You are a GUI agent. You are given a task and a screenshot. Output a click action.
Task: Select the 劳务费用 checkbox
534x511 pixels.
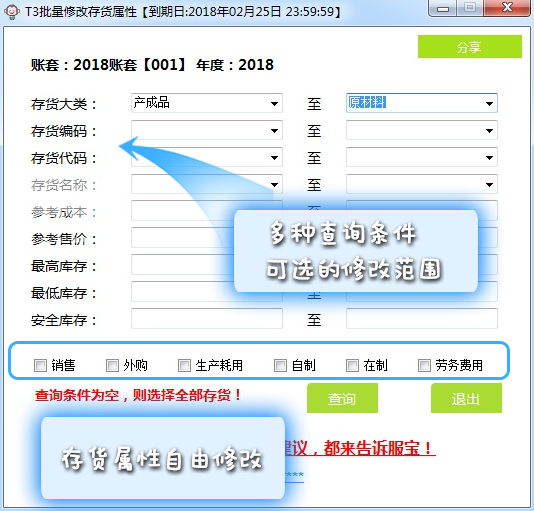click(x=424, y=366)
